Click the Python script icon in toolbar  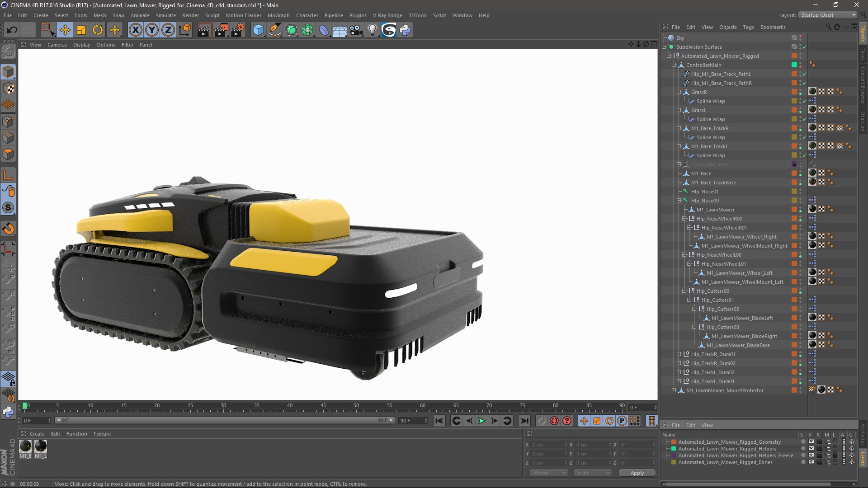pyautogui.click(x=405, y=30)
